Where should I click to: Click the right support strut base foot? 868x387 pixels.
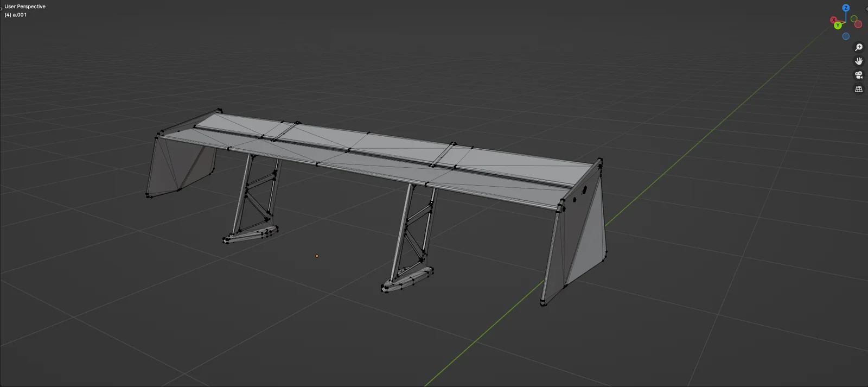(407, 279)
